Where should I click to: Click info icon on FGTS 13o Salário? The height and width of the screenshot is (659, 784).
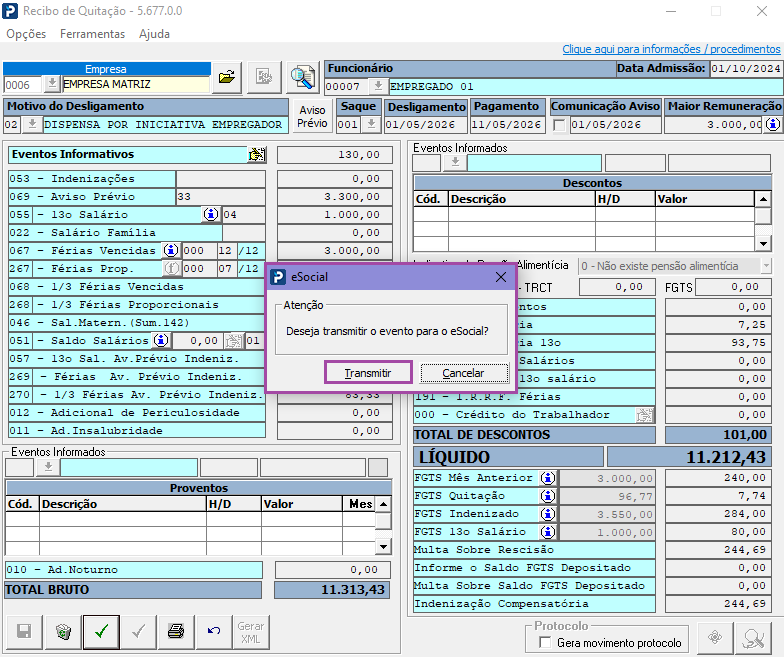pyautogui.click(x=548, y=532)
